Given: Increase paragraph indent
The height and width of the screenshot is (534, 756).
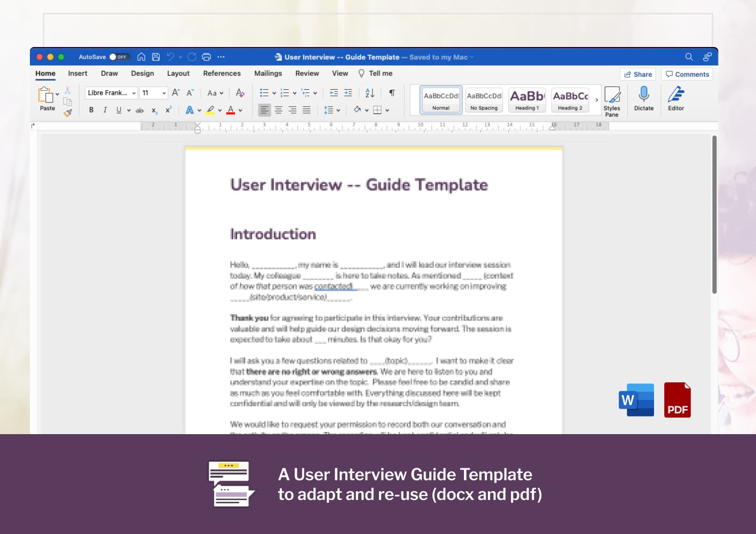Looking at the screenshot, I should click(348, 93).
